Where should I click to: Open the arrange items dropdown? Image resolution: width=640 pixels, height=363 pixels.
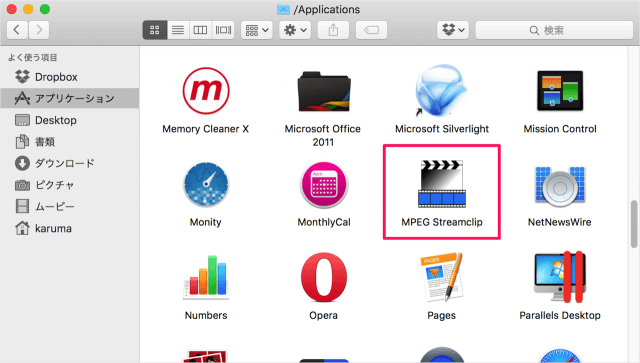[257, 30]
